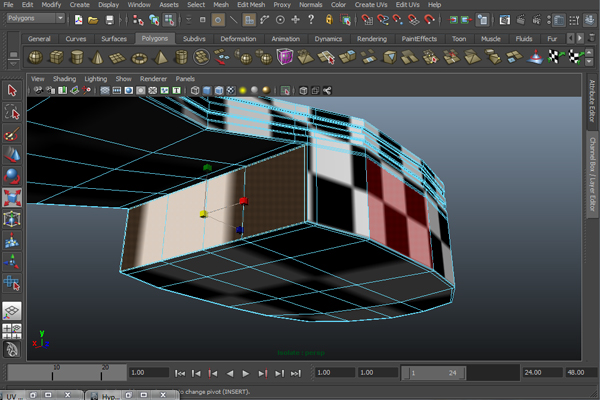Click the range slider bar showing 1 to 24
Image resolution: width=600 pixels, height=400 pixels.
pos(433,373)
